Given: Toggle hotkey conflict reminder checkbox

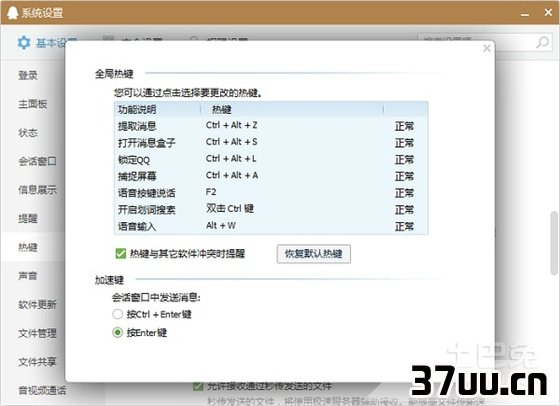Looking at the screenshot, I should coord(121,254).
